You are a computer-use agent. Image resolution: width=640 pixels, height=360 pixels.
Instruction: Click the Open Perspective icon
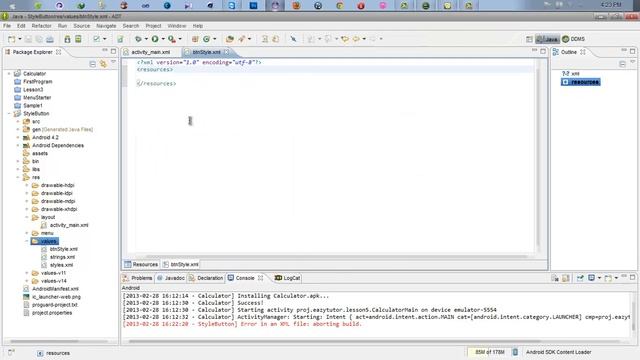tap(529, 39)
